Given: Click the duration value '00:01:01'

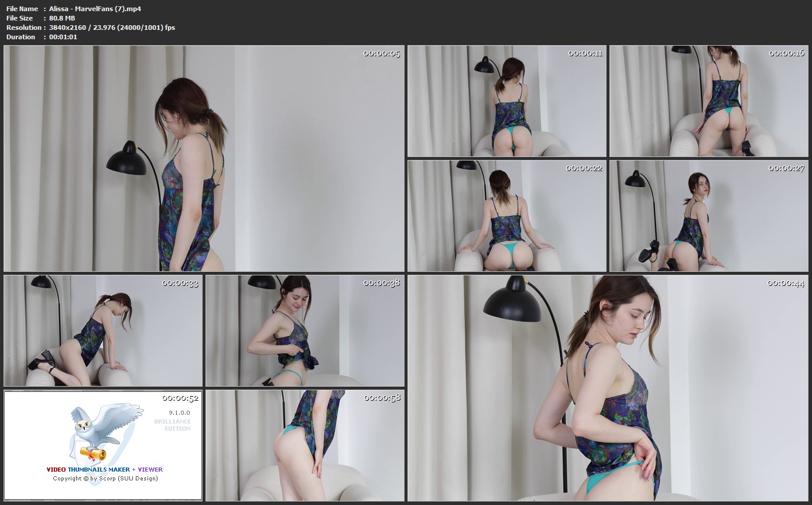Looking at the screenshot, I should 63,37.
